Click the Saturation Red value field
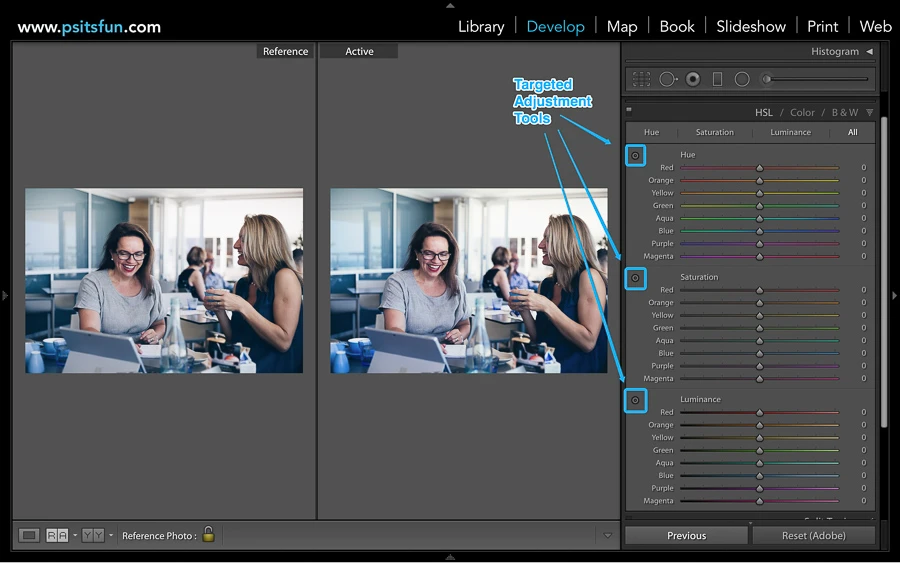Viewport: 900px width, 563px height. tap(863, 290)
